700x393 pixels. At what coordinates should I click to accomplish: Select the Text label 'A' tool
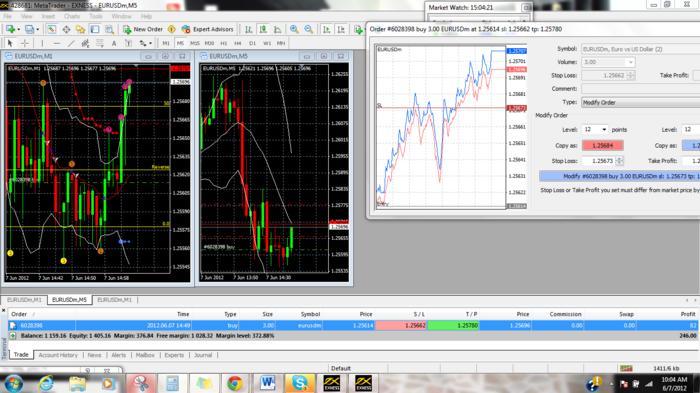(114, 43)
